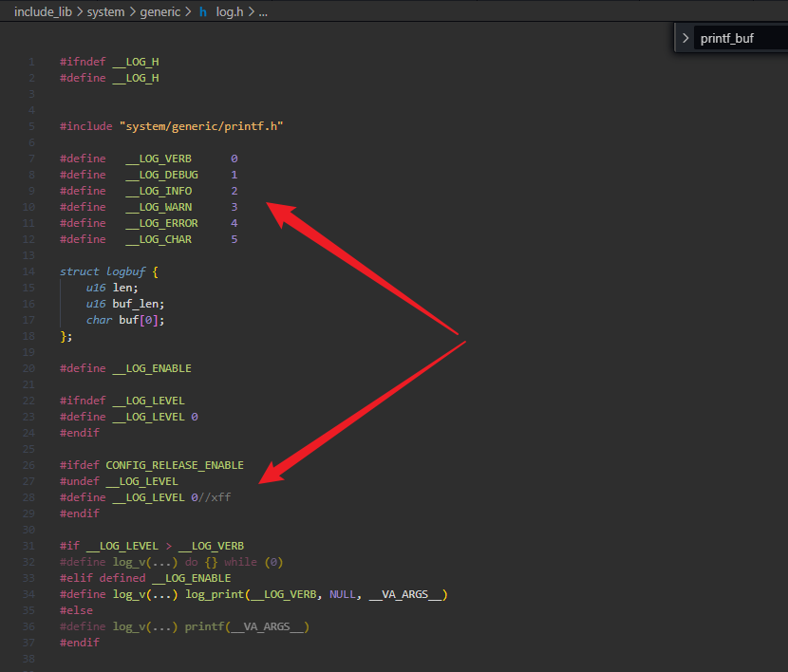Screen dimensions: 788x672
Task: Open the generic breadcrumb folder
Action: click(x=159, y=11)
